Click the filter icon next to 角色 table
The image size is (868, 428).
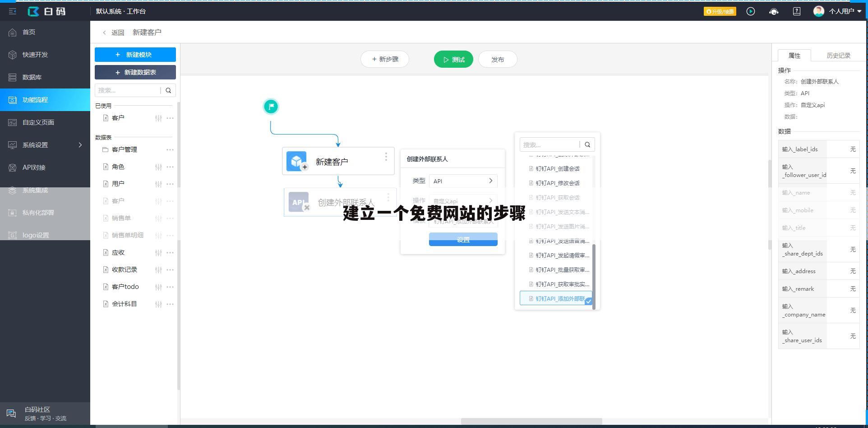pos(158,167)
